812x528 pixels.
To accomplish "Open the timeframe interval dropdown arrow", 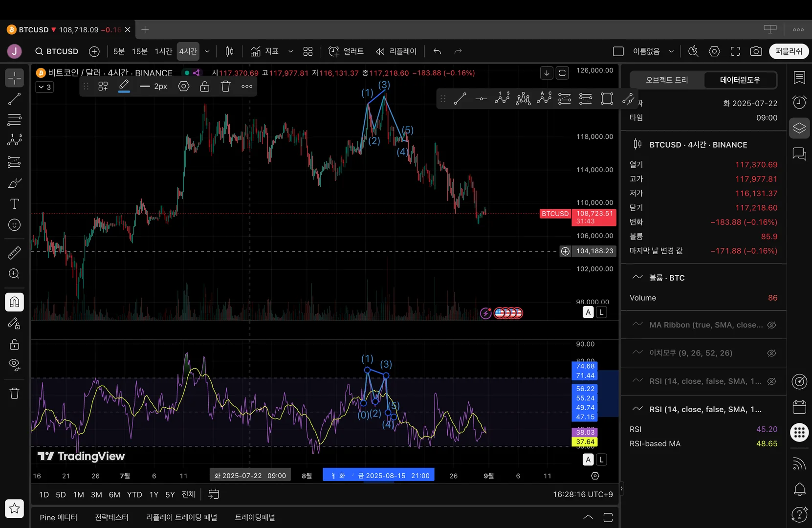I will pos(207,51).
